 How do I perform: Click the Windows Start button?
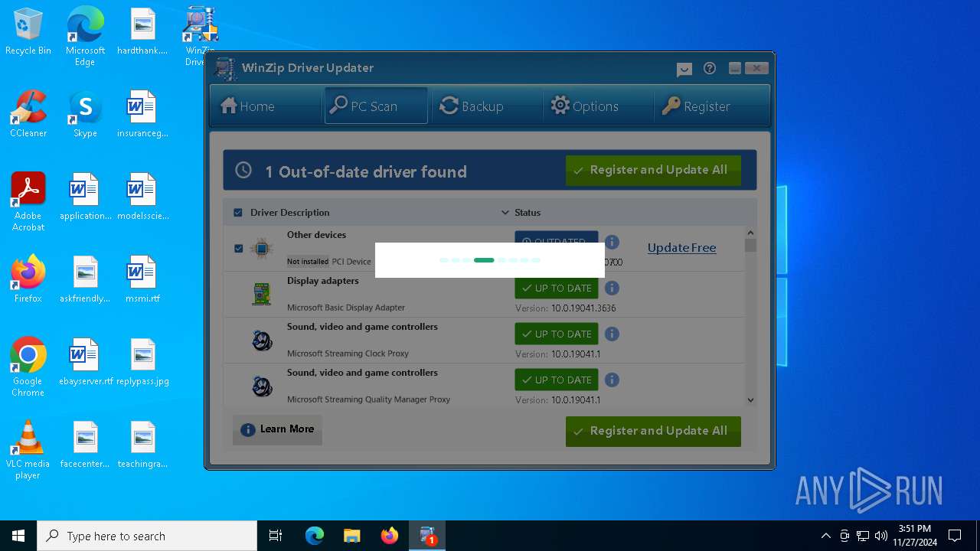tap(18, 536)
